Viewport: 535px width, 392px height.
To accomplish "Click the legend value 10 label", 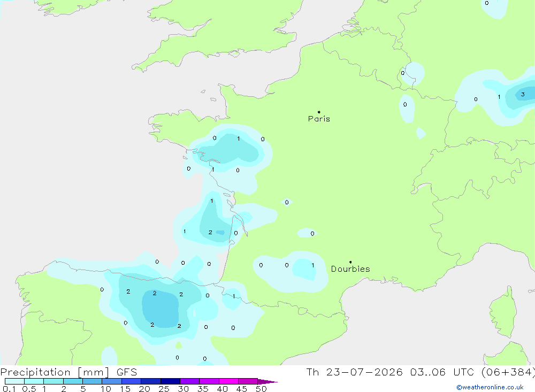I will pos(106,389).
